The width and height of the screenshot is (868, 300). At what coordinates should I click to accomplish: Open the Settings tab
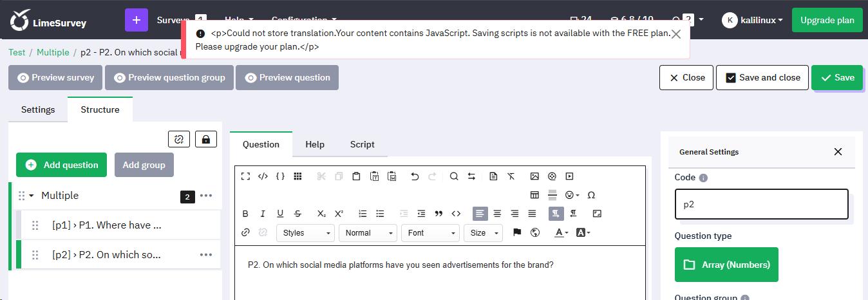click(38, 109)
